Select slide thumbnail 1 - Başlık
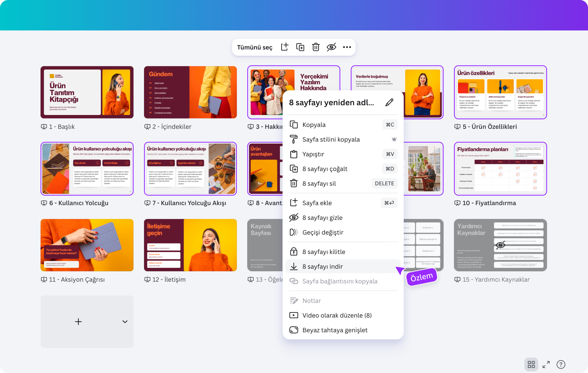Image resolution: width=588 pixels, height=373 pixels. (87, 92)
